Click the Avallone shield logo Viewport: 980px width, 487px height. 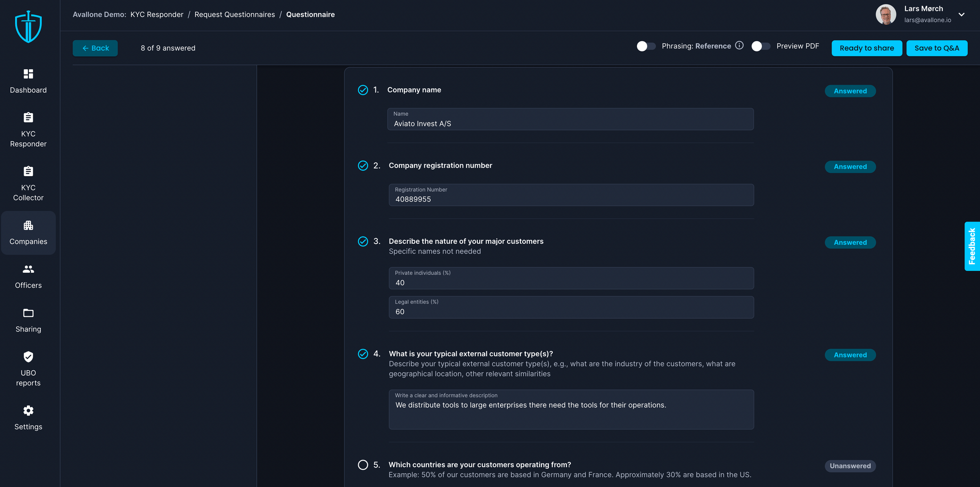pos(28,27)
